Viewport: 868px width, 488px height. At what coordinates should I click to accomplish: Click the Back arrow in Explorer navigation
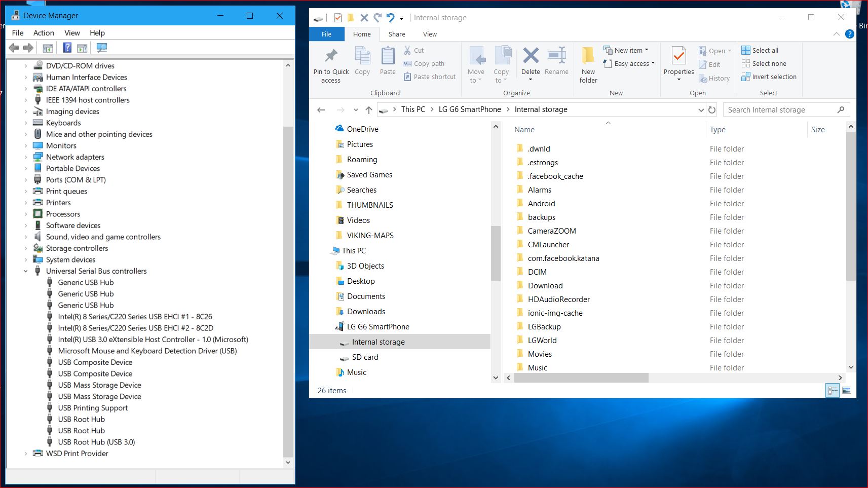click(321, 109)
